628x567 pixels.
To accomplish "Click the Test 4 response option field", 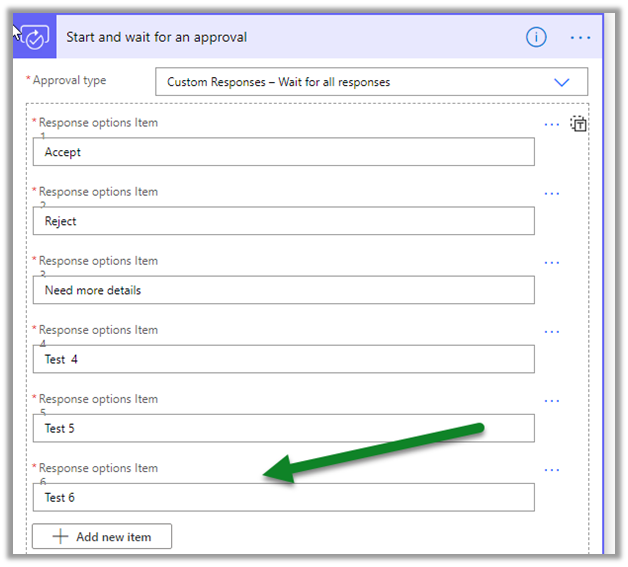I will coord(283,359).
